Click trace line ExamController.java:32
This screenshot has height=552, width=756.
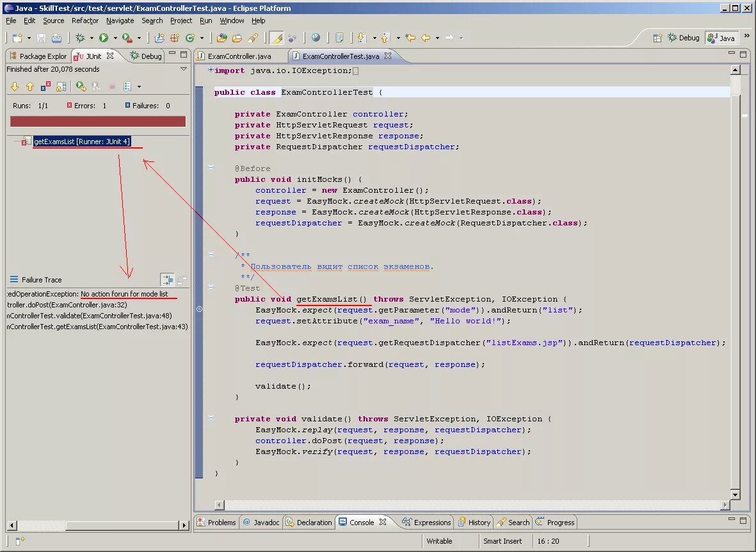pyautogui.click(x=67, y=305)
